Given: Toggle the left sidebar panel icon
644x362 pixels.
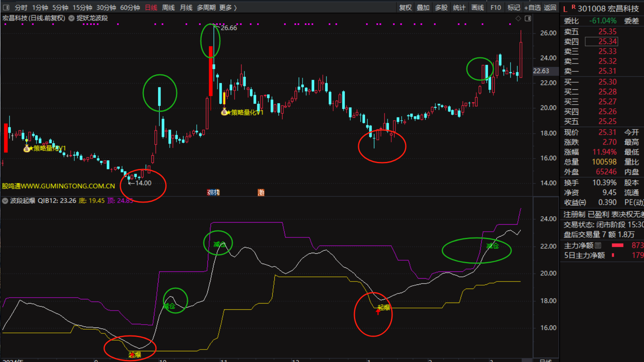Looking at the screenshot, I should coord(6,7).
